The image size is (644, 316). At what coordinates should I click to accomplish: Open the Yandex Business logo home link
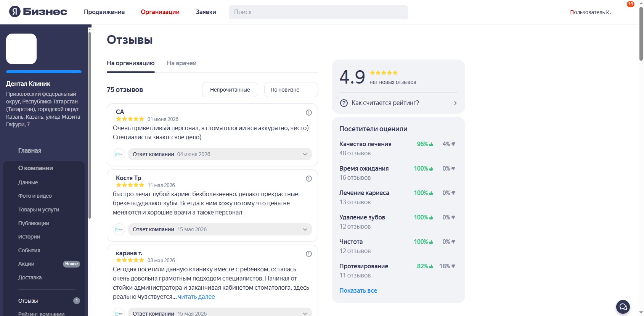click(38, 12)
